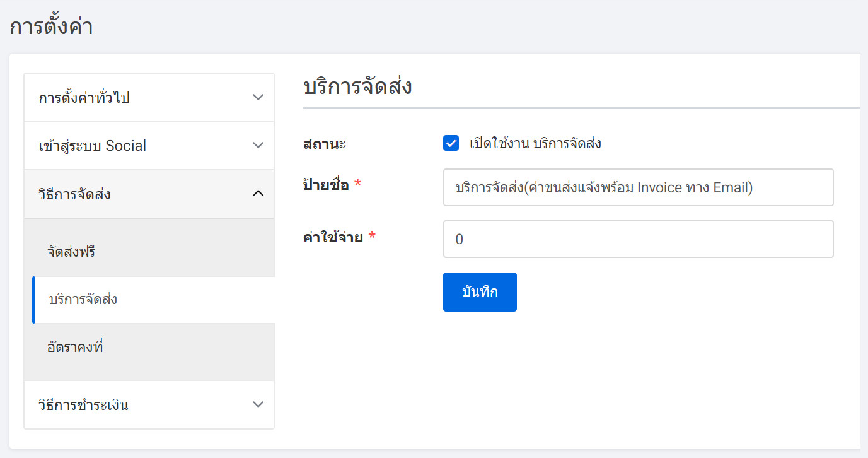Click the ค่าใช้จ่าย input field

click(x=639, y=239)
